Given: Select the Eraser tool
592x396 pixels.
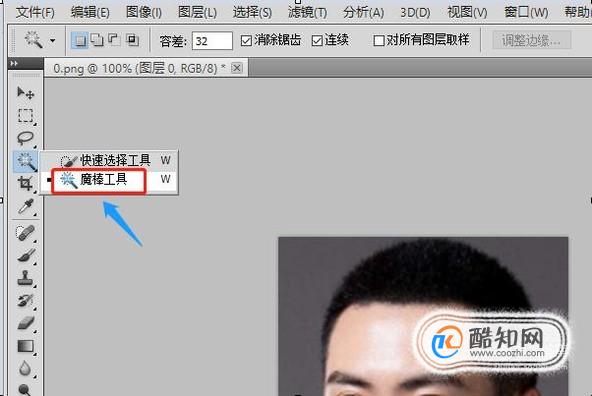Looking at the screenshot, I should click(25, 323).
